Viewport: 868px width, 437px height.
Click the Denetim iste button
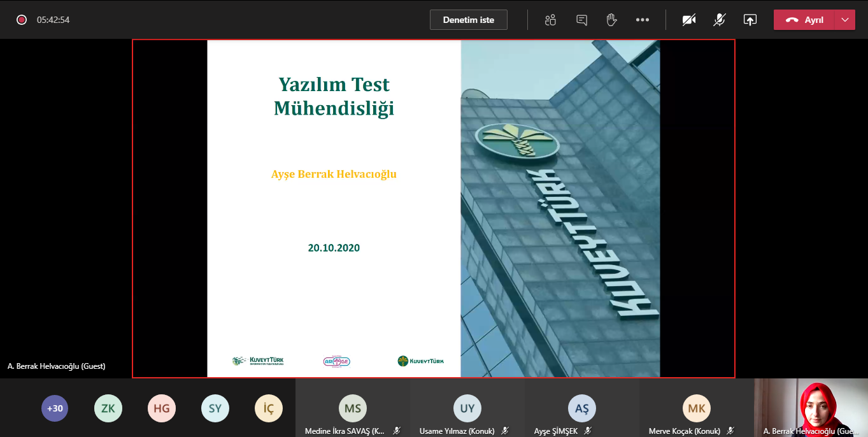469,20
